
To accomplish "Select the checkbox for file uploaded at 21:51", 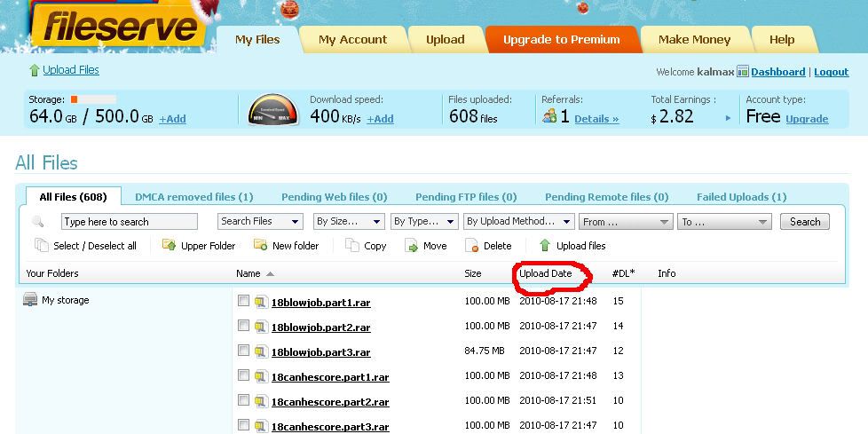I will (x=244, y=401).
